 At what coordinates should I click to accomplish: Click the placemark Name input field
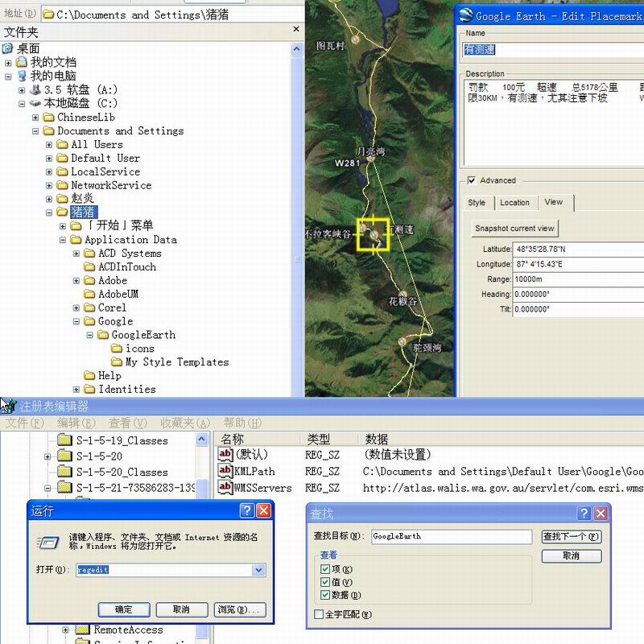click(553, 50)
